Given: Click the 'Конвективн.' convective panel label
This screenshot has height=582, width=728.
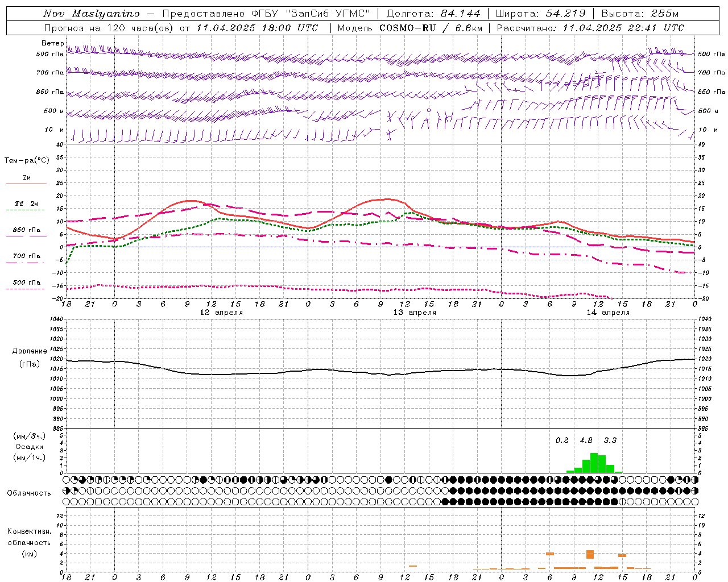Looking at the screenshot, I should click(30, 531).
